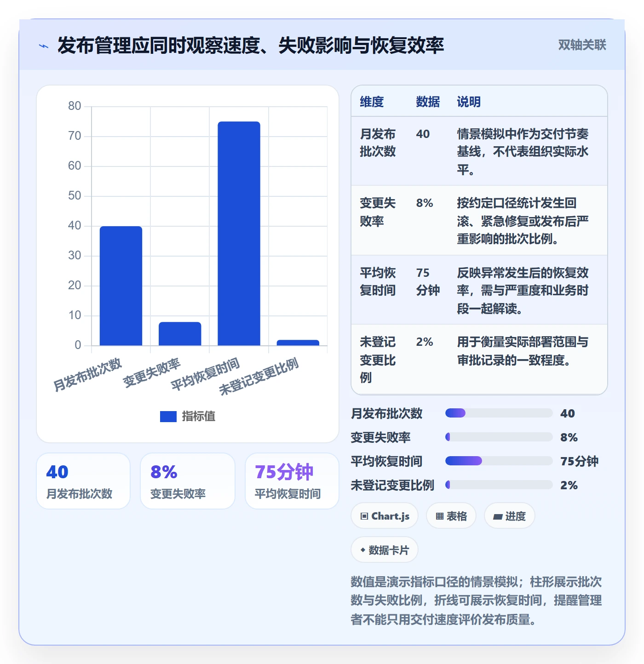Click the lightning bolt icon beside the title
Image resolution: width=644 pixels, height=664 pixels.
tap(44, 46)
